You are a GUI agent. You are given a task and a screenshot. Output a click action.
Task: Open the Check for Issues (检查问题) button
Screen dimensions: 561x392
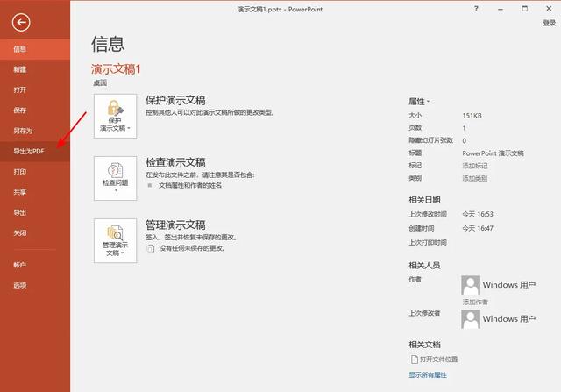115,178
